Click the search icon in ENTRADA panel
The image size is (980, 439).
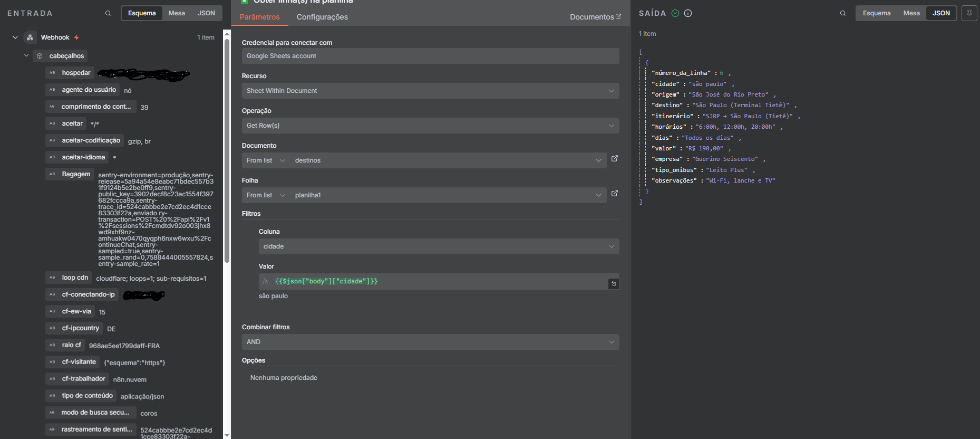108,13
